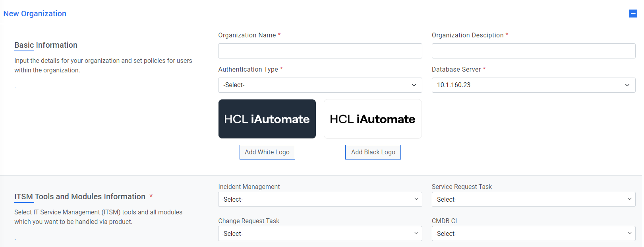Viewport: 644px width, 247px height.
Task: Open the Authentication Type dropdown
Action: tap(320, 85)
